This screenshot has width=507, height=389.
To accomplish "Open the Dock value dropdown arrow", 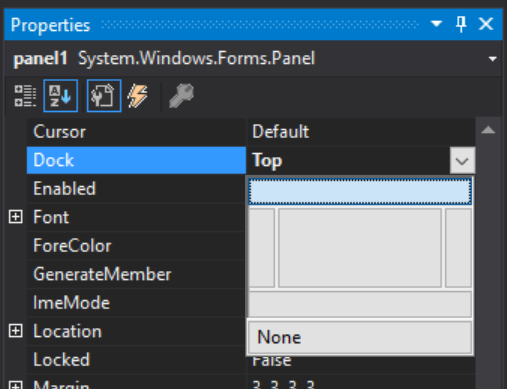I will pos(462,161).
